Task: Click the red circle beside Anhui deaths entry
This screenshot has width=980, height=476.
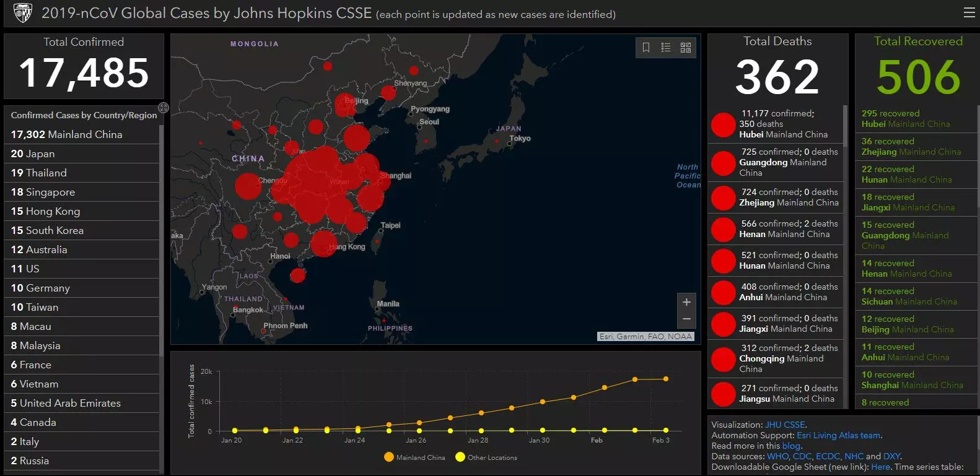Action: (x=723, y=293)
